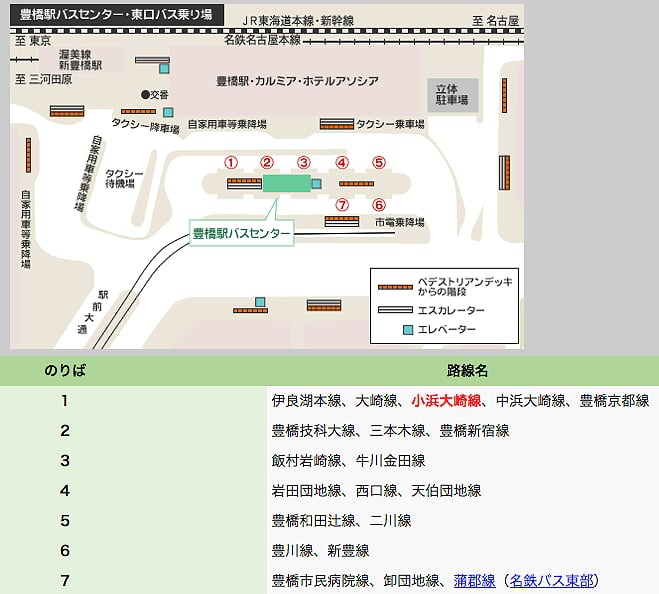
Task: Click the elevator icon in the legend
Action: tap(408, 329)
